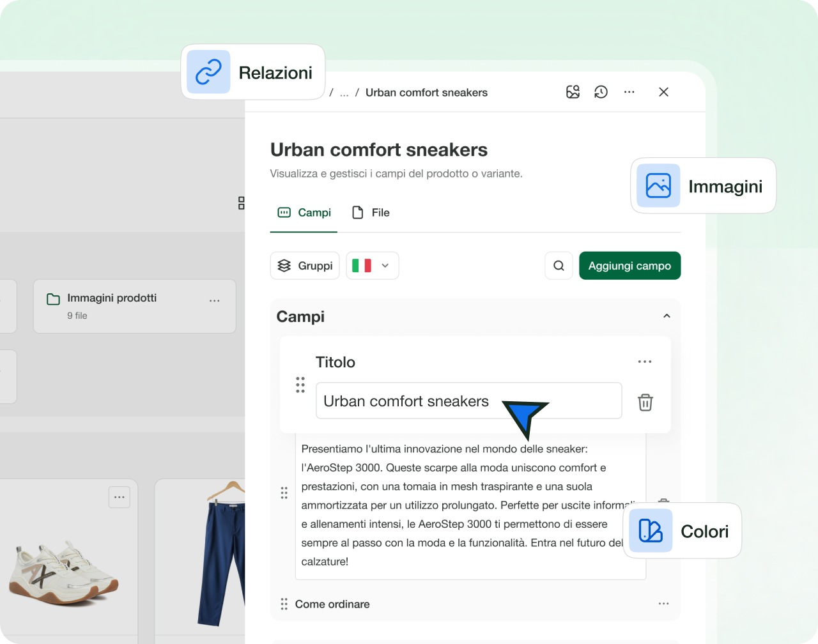Click the Gruppi layers icon
Viewport: 818px width, 644px height.
coord(284,265)
